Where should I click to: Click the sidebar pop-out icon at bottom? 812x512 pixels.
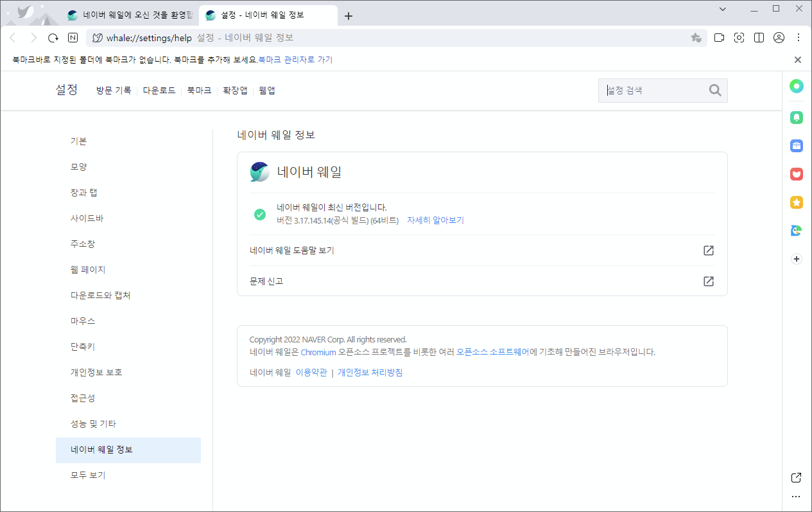[796, 477]
